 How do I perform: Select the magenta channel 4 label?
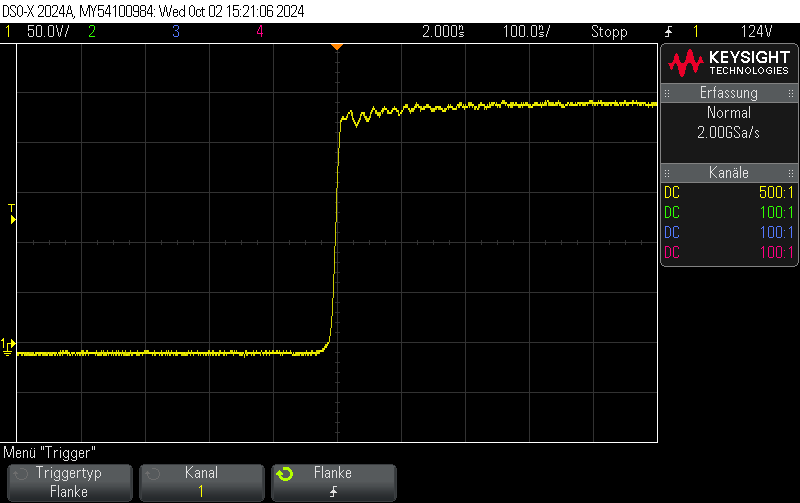pyautogui.click(x=260, y=32)
